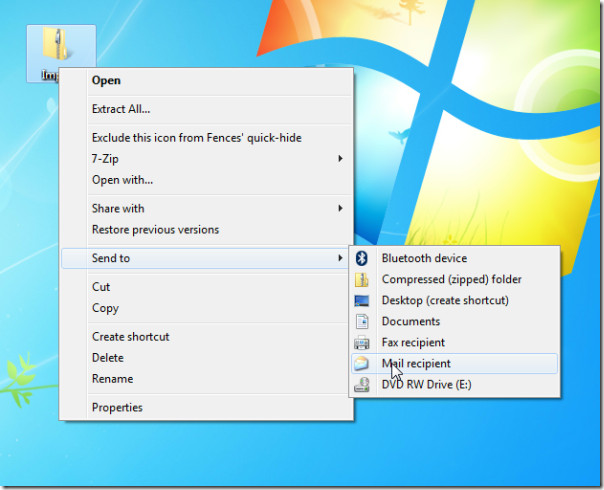Click the Bluetooth device icon
Image resolution: width=604 pixels, height=490 pixels.
pos(361,258)
